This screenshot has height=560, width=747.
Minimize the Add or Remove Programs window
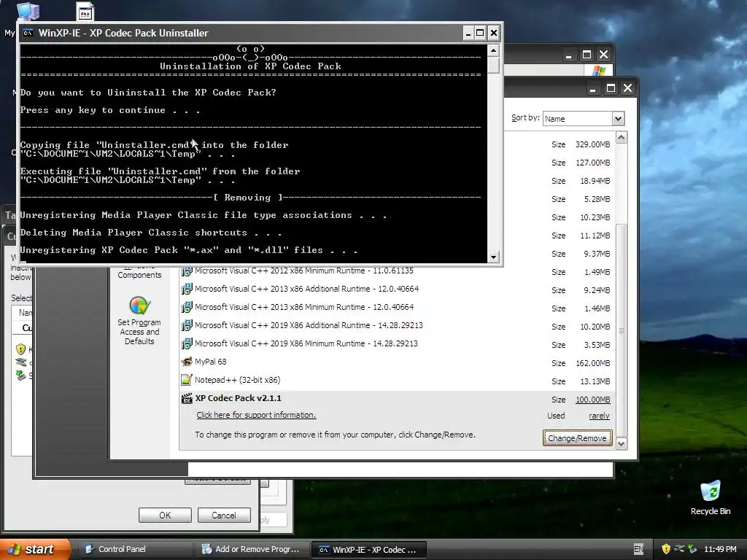coord(592,88)
